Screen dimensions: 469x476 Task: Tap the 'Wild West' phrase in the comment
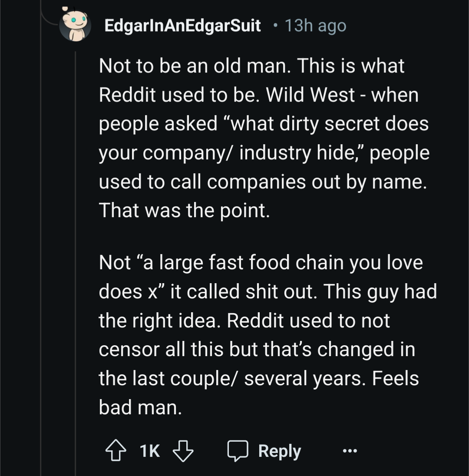coord(310,95)
